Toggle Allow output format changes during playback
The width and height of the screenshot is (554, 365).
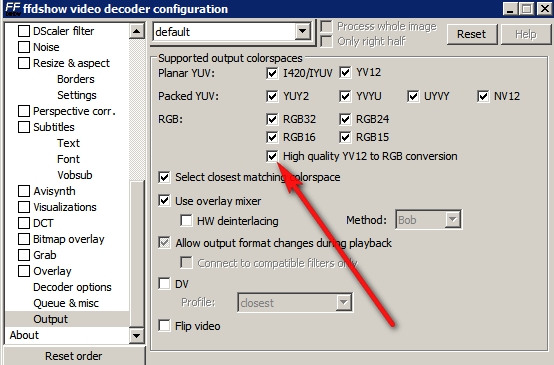point(164,243)
